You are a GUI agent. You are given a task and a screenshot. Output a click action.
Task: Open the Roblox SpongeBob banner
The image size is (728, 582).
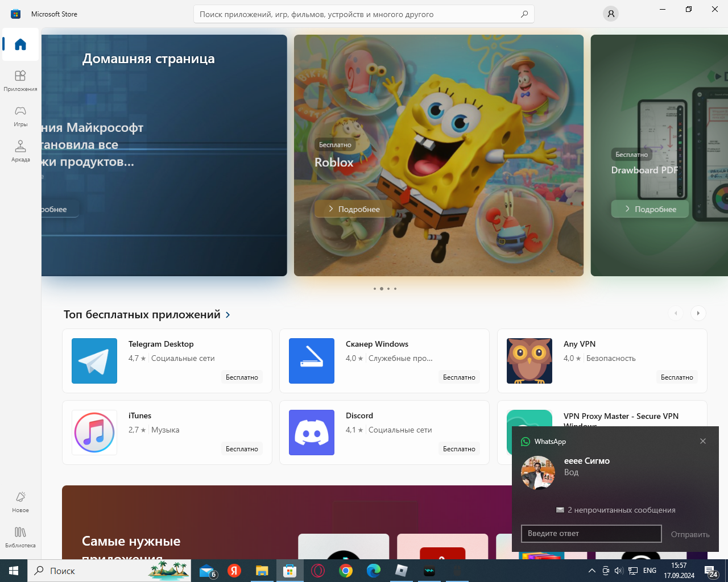[439, 155]
